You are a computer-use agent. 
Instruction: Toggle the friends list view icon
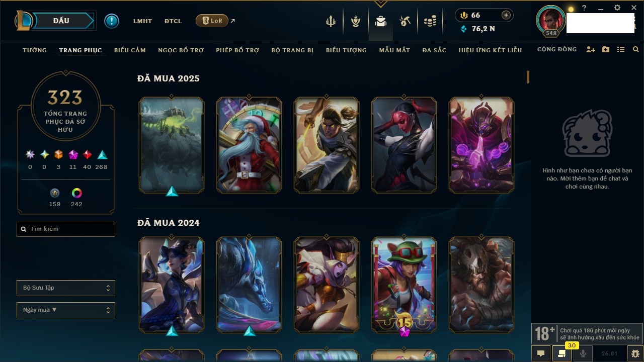pyautogui.click(x=621, y=50)
